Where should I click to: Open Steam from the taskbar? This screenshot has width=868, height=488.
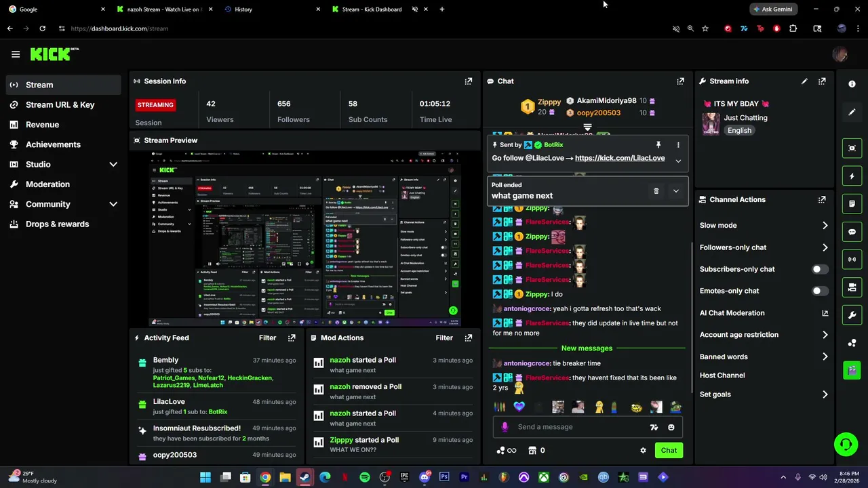click(304, 477)
